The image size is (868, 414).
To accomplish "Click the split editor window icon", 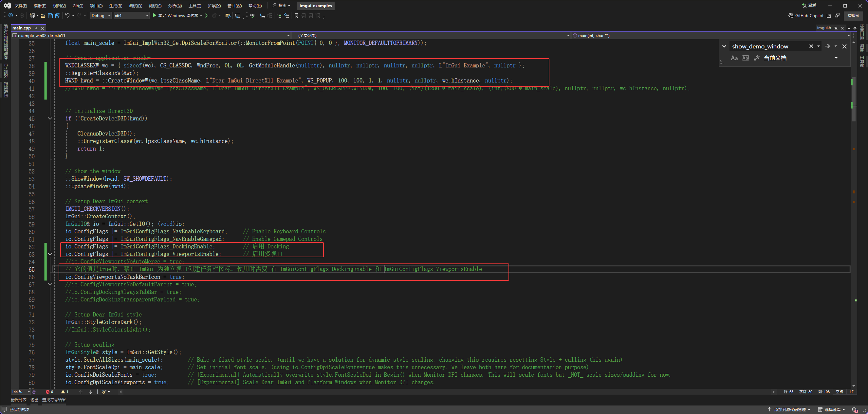I will [x=854, y=35].
